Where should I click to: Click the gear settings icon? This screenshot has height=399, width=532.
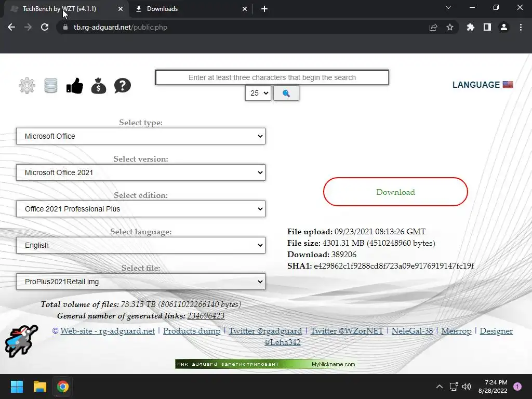[x=27, y=86]
